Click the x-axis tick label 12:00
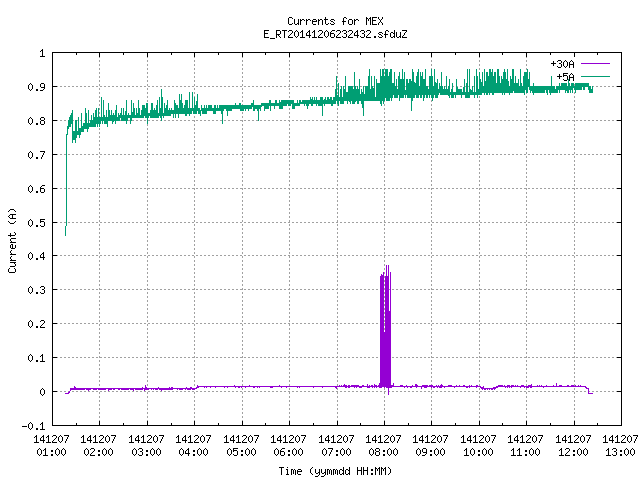The width and height of the screenshot is (640, 480). (573, 452)
